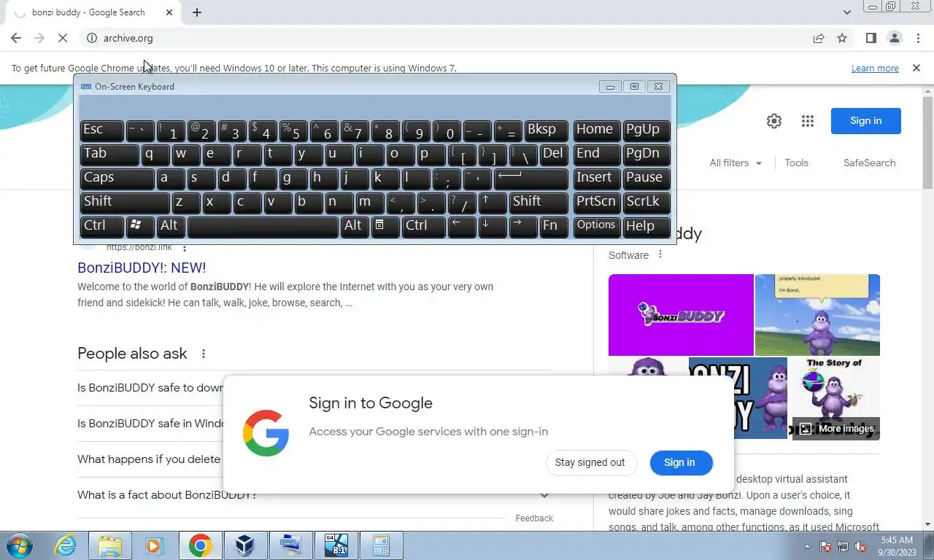Open People also ask options menu

(204, 354)
